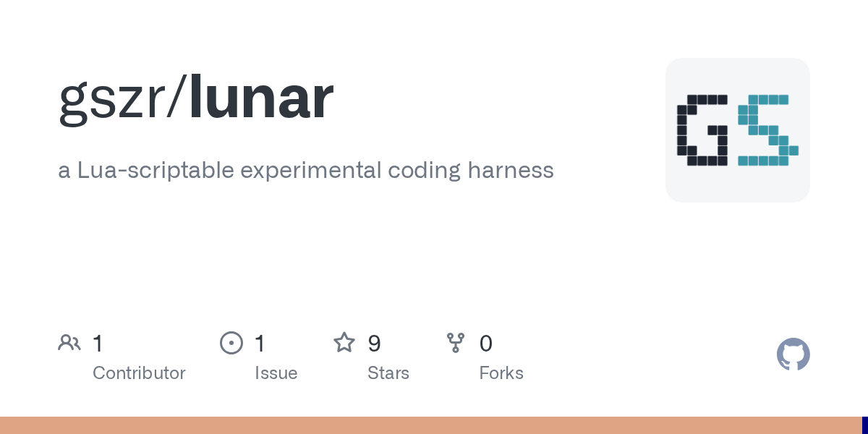Click the Issue label
This screenshot has height=434, width=868.
point(276,373)
